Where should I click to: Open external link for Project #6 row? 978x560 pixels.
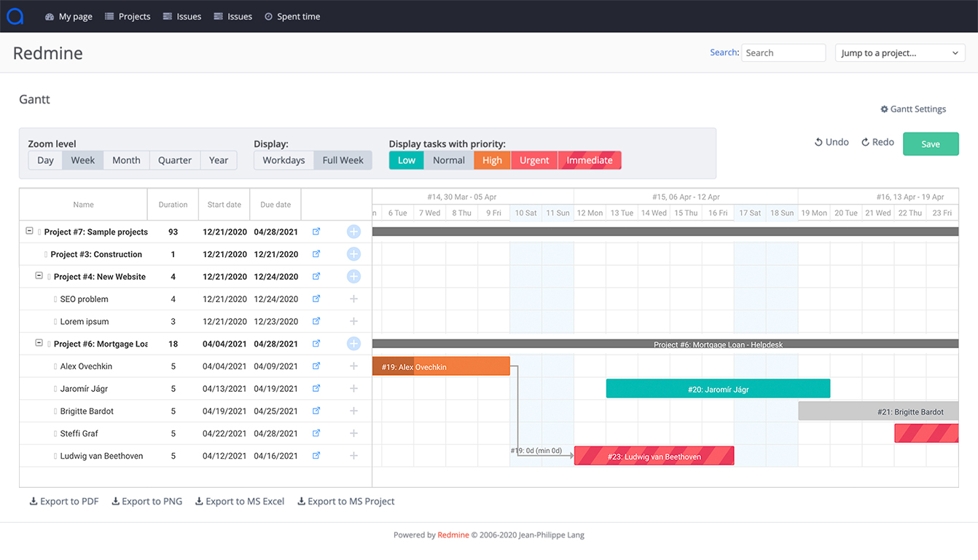point(316,344)
